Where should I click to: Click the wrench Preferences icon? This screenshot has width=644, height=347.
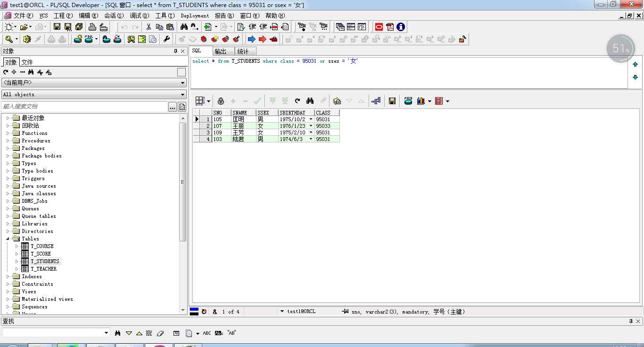pyautogui.click(x=166, y=39)
